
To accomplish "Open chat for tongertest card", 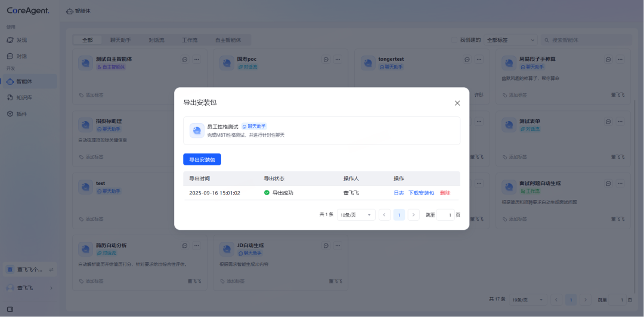I will [x=467, y=60].
